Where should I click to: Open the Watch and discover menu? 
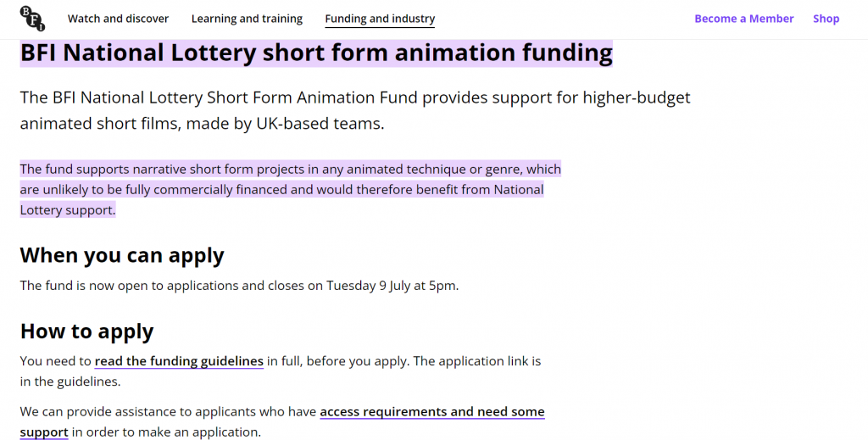pyautogui.click(x=118, y=19)
